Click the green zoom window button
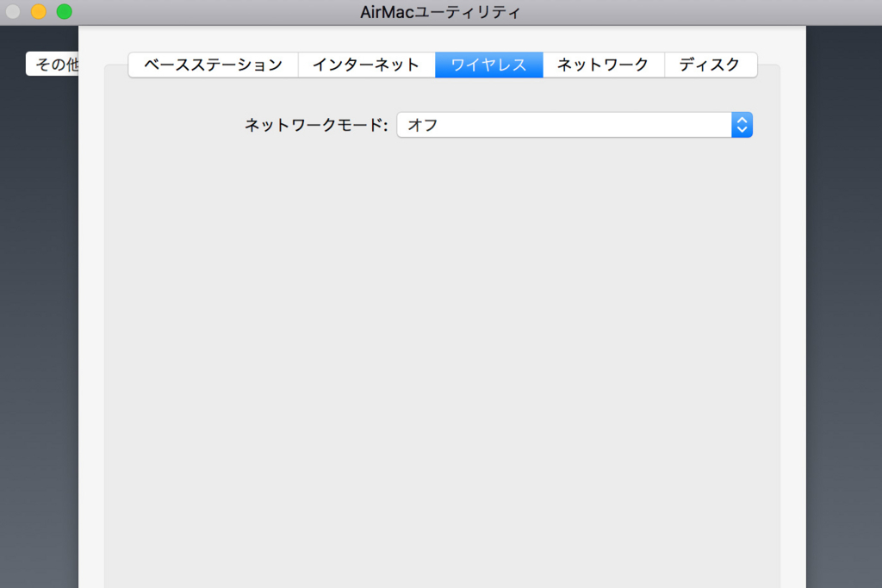The width and height of the screenshot is (882, 588). click(64, 11)
